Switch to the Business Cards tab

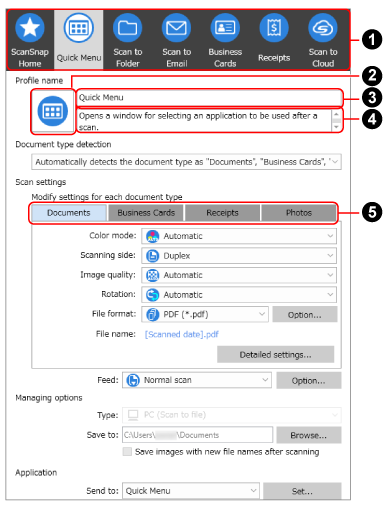146,213
